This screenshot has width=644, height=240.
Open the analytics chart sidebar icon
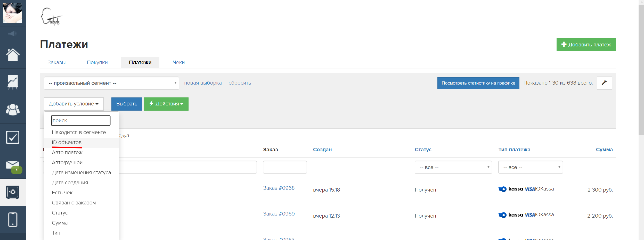13,82
